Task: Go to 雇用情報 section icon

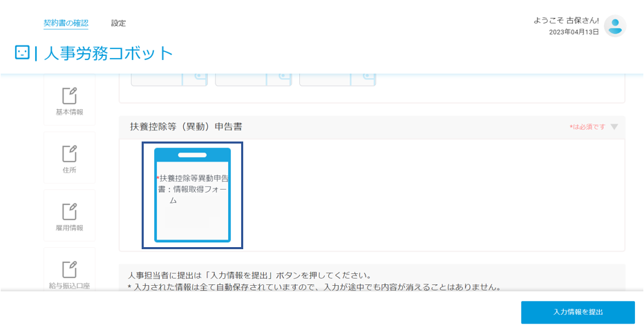Action: pos(69,211)
